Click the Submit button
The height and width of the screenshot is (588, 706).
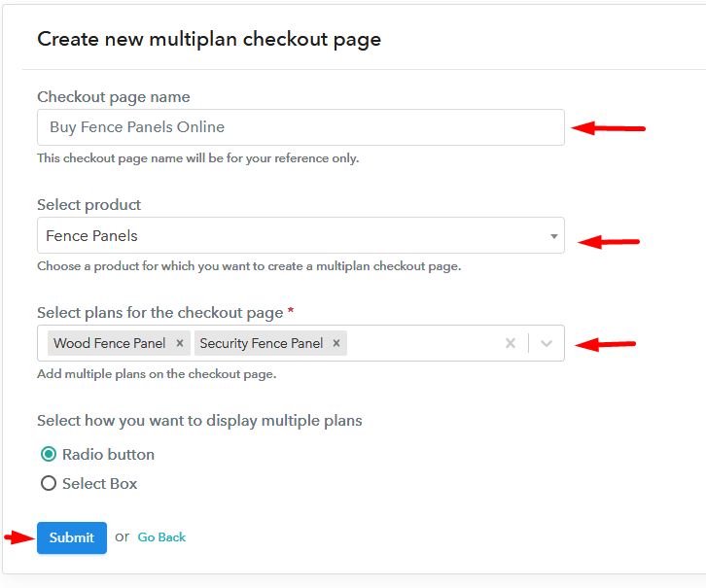click(72, 537)
